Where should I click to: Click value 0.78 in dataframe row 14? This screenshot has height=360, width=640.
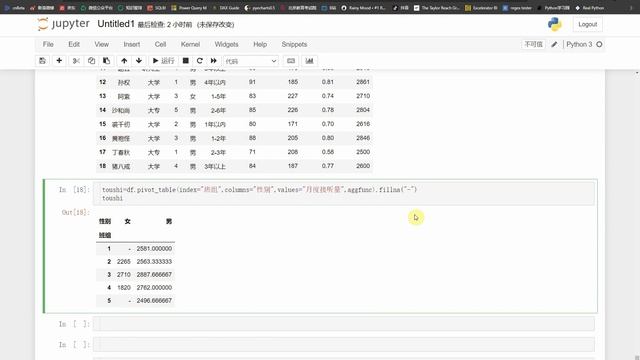pos(328,110)
